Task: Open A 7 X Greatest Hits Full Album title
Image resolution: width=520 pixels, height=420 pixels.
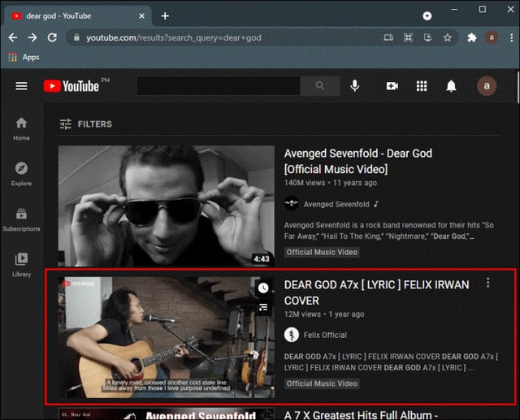Action: point(361,415)
